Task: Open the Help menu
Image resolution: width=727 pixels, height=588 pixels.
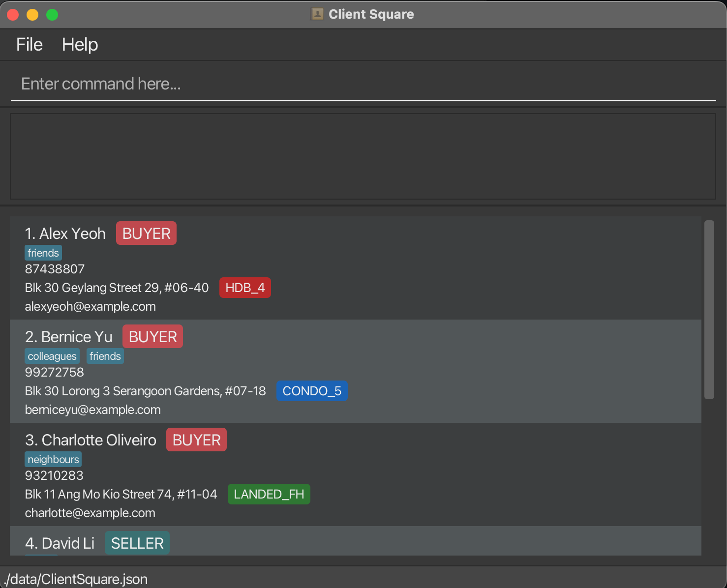Action: pyautogui.click(x=80, y=45)
